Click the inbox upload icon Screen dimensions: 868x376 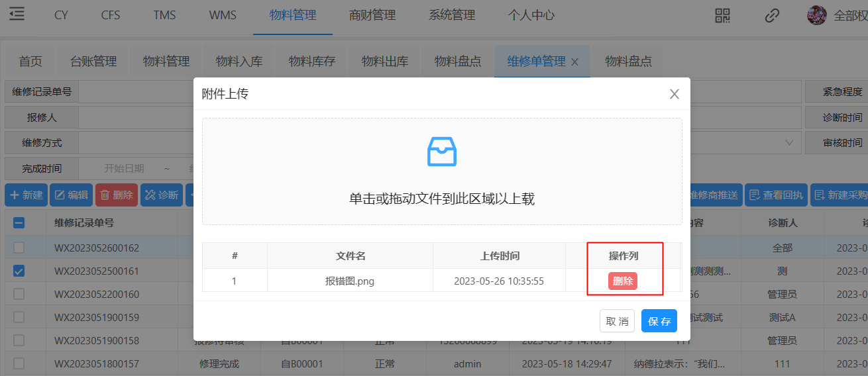[442, 152]
